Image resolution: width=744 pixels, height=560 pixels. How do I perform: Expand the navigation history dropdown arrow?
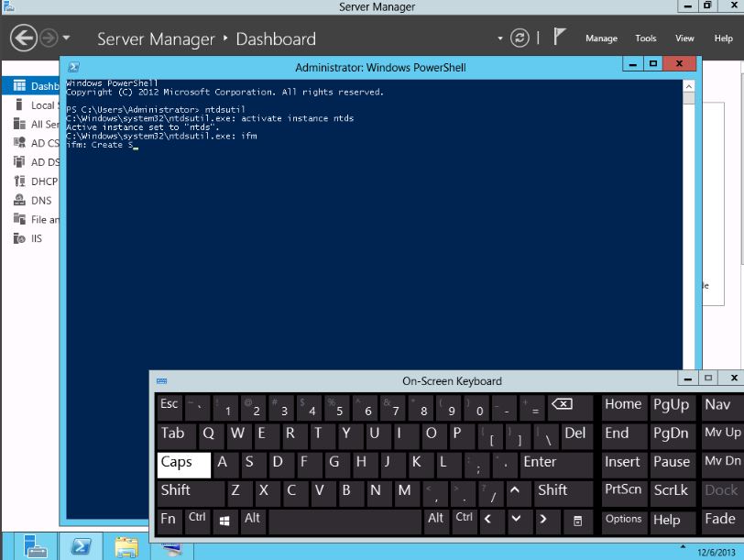[x=67, y=38]
